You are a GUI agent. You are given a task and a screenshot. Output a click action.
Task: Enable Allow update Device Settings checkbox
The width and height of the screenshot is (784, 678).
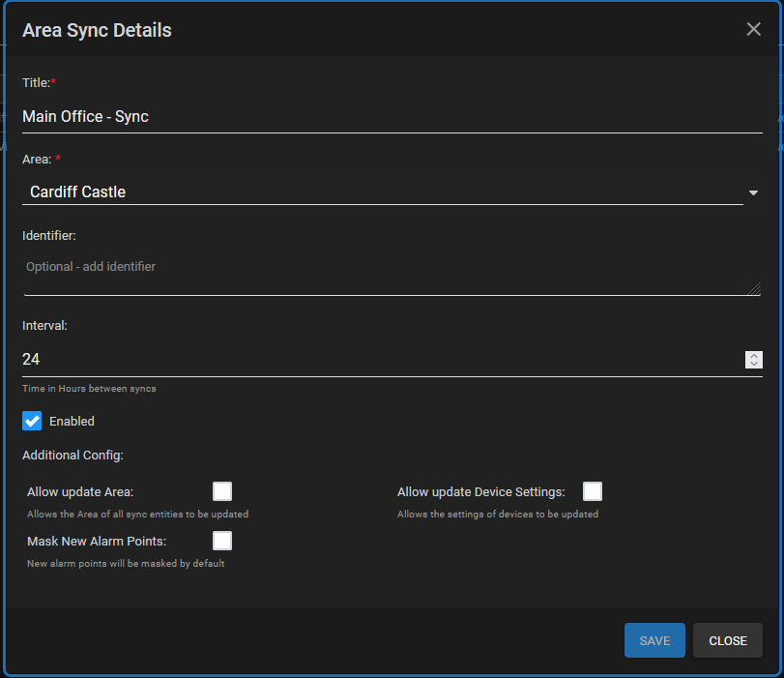coord(593,491)
